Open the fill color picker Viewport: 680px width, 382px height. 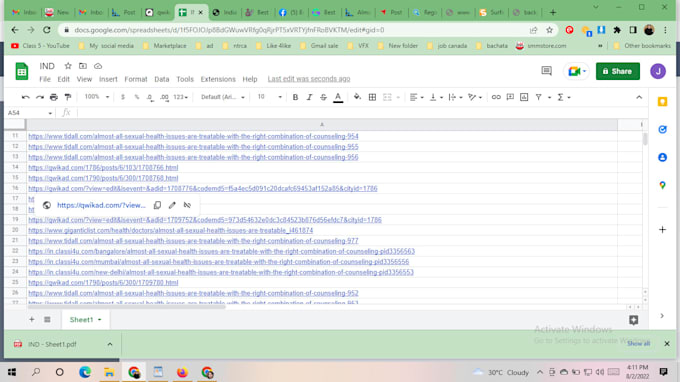click(357, 97)
